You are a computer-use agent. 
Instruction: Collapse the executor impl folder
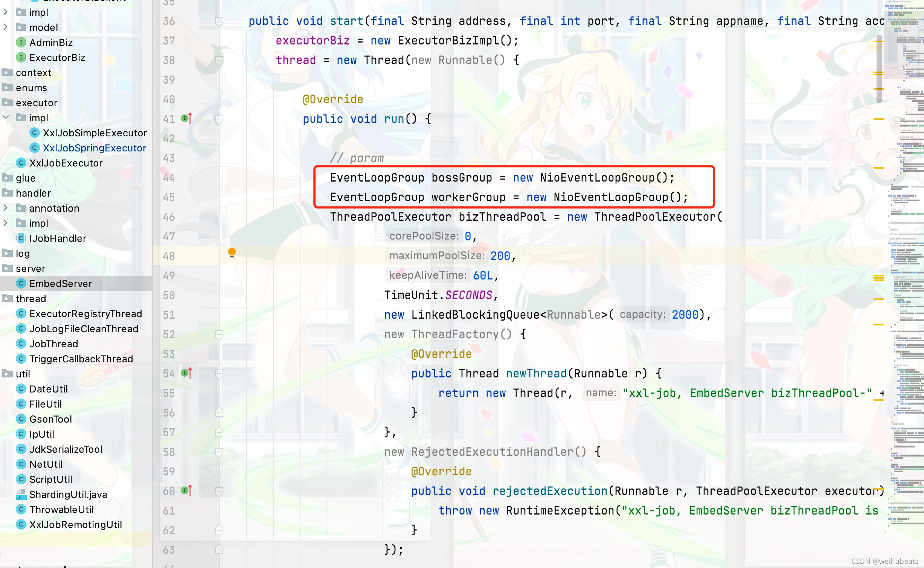tap(6, 118)
